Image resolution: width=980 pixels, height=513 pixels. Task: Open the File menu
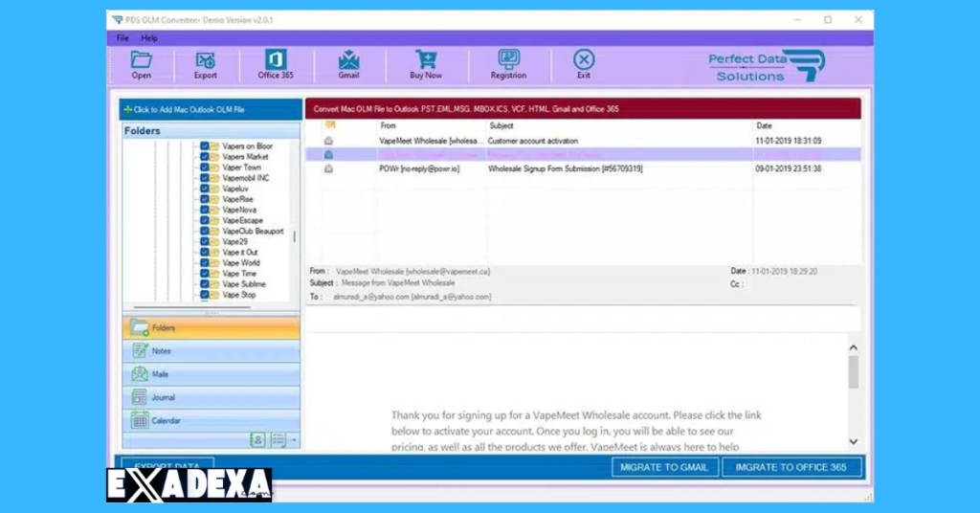(122, 38)
